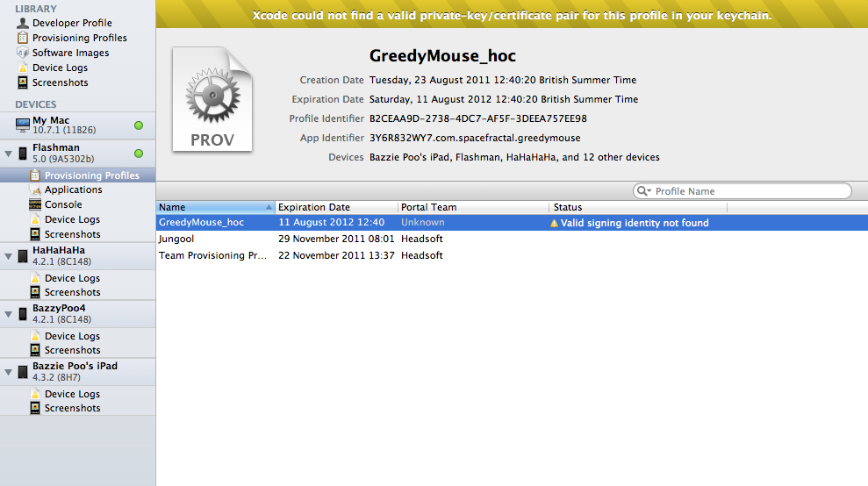Sort the table by Name column header
This screenshot has height=486, width=868.
point(211,207)
